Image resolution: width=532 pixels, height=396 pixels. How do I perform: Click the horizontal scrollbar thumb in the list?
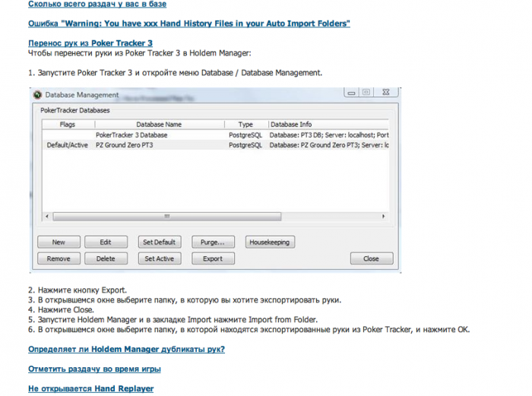tap(167, 217)
